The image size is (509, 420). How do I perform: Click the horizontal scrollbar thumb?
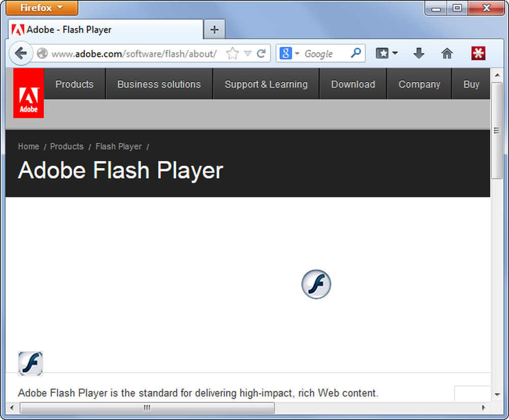tap(147, 408)
